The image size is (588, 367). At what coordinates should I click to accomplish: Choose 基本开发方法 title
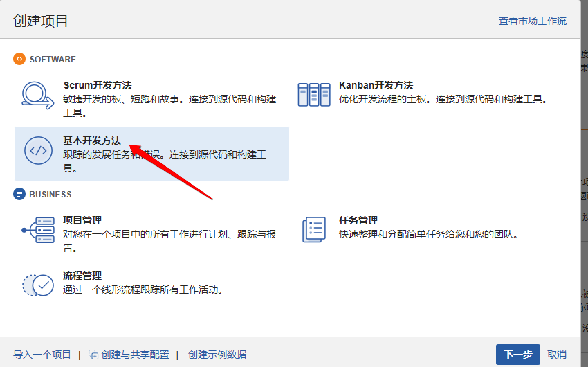(92, 141)
